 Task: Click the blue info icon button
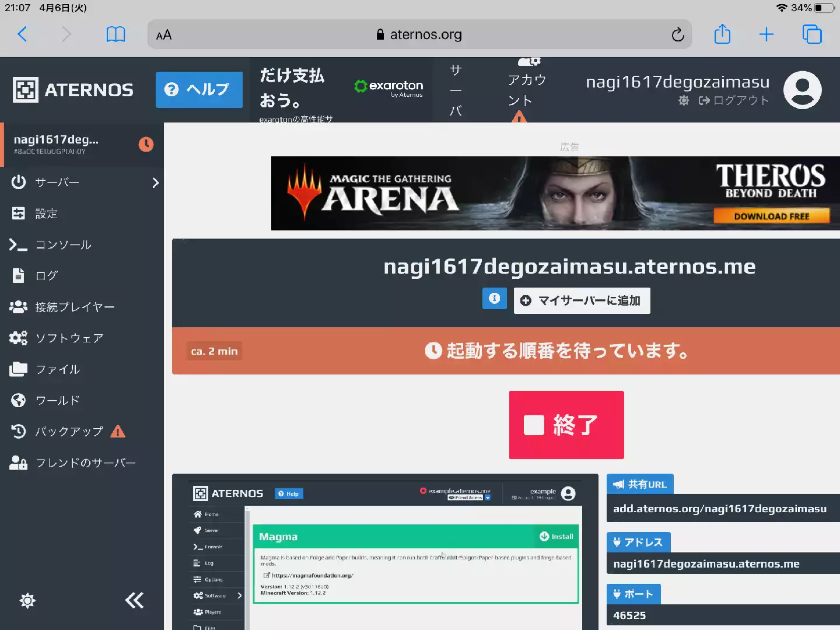pos(494,299)
